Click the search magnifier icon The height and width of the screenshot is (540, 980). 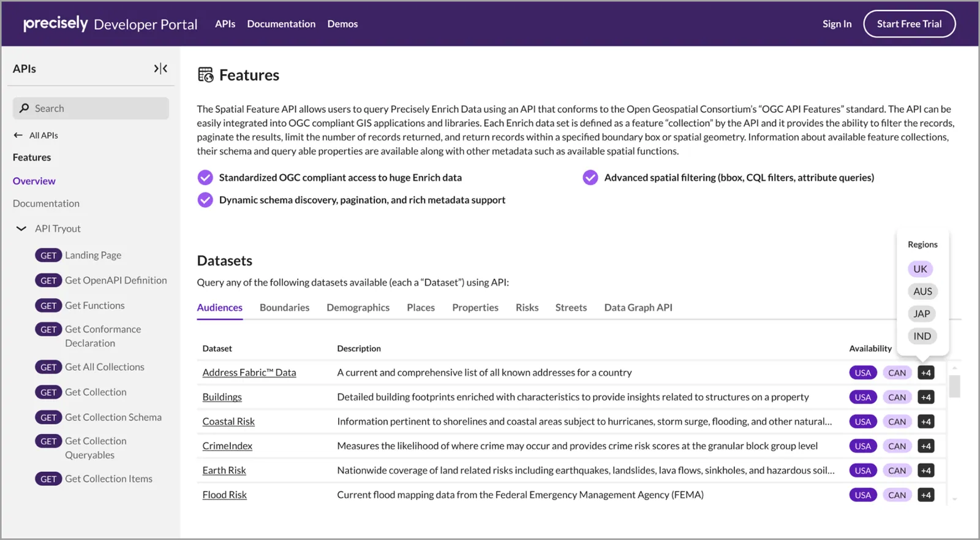point(24,108)
